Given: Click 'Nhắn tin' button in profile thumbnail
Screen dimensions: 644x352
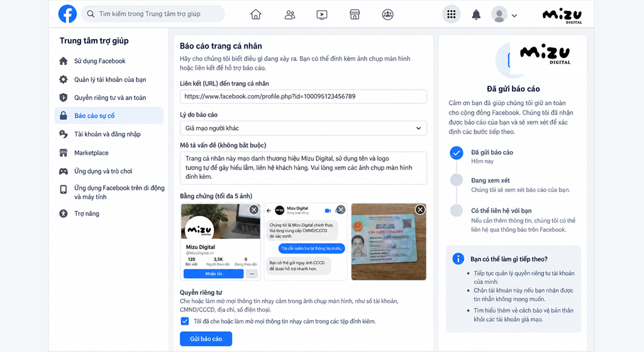Looking at the screenshot, I should pyautogui.click(x=214, y=274).
